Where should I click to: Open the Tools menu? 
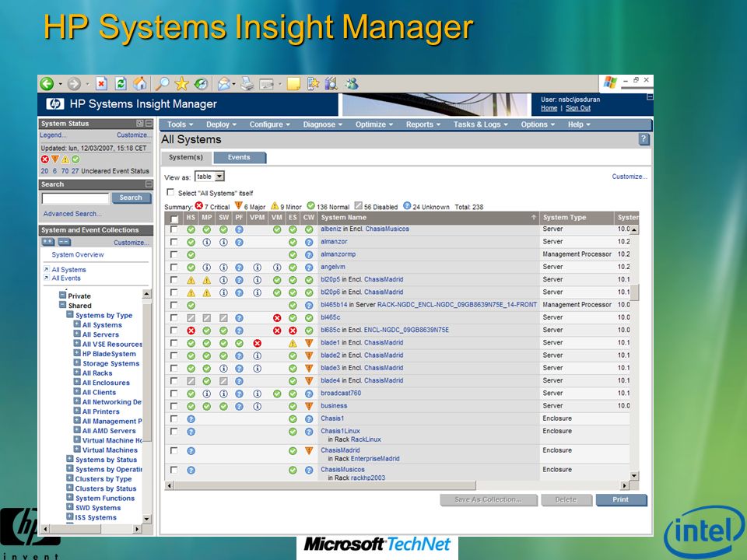pyautogui.click(x=180, y=124)
